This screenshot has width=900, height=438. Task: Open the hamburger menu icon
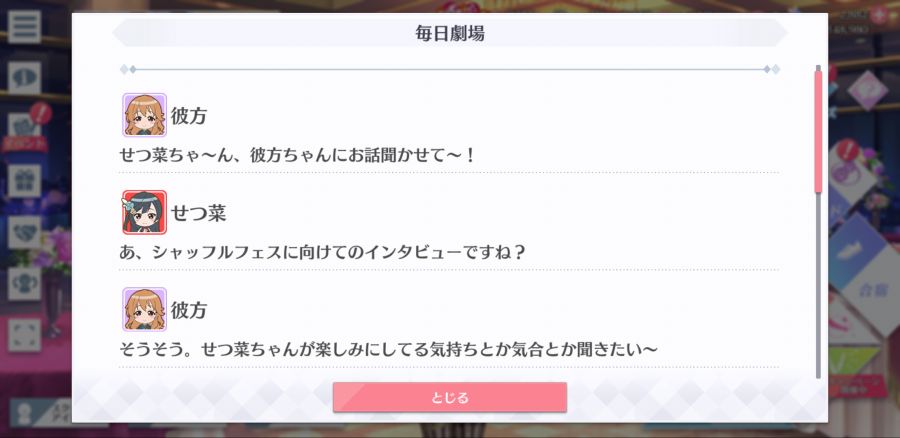point(24,26)
